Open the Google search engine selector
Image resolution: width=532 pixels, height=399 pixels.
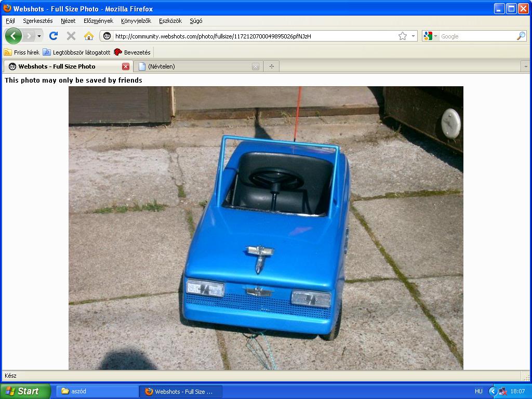point(430,36)
